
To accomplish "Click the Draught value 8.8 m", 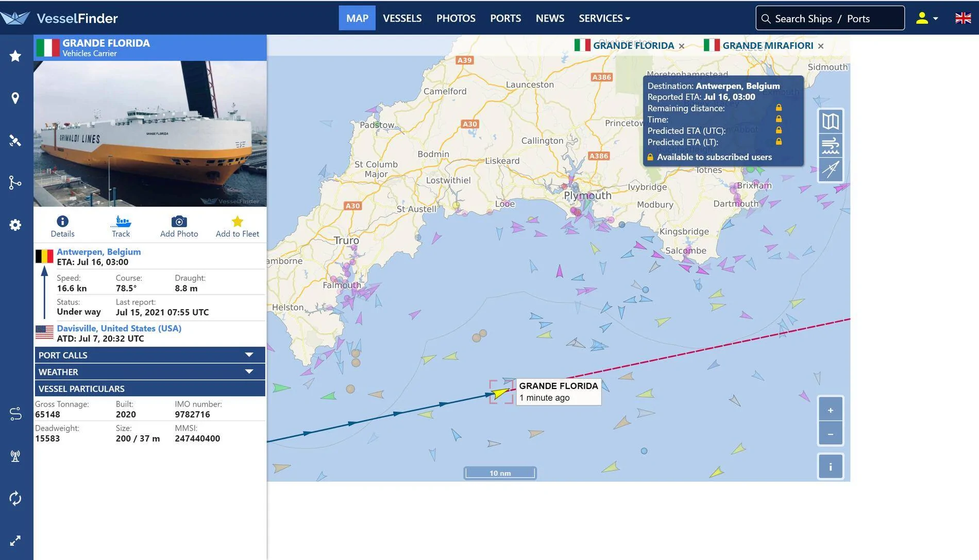I will [x=186, y=288].
